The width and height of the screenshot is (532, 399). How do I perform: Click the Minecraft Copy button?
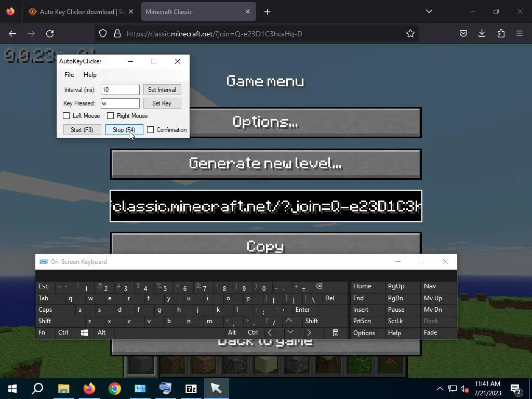pos(266,244)
